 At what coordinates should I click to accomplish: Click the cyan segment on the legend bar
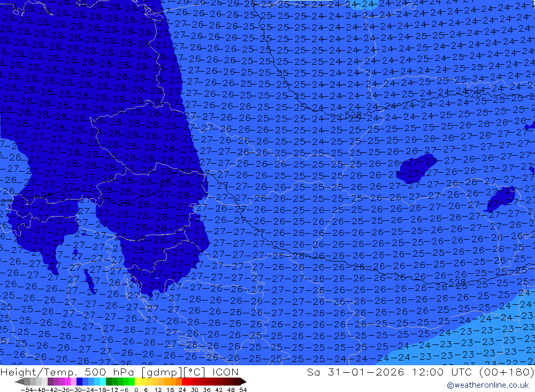point(102,382)
